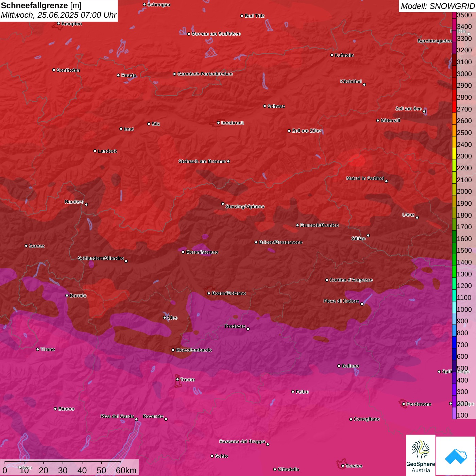Click the "Bormio" city label
This screenshot has width=476, height=476.
tap(78, 295)
